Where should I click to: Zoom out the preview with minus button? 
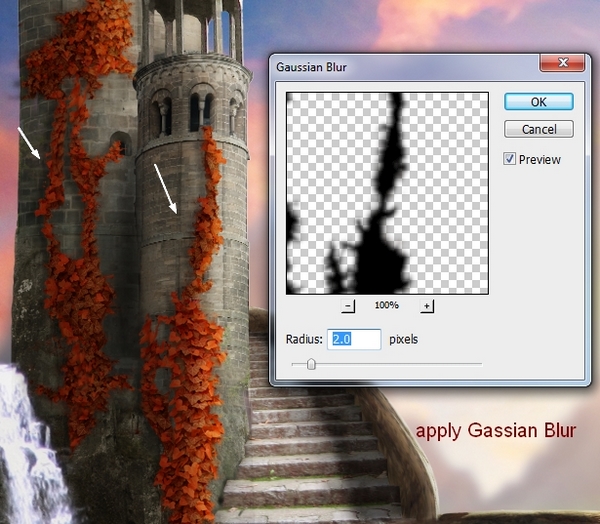pyautogui.click(x=348, y=306)
